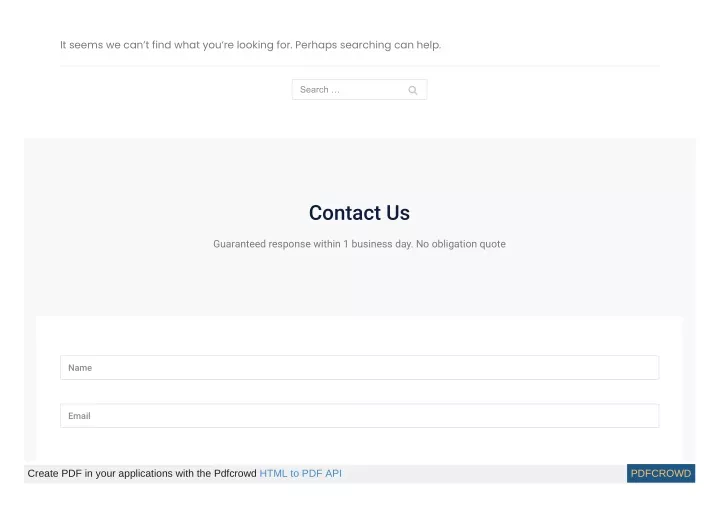This screenshot has height=509, width=720.
Task: Focus the Search … text field
Action: click(x=360, y=90)
